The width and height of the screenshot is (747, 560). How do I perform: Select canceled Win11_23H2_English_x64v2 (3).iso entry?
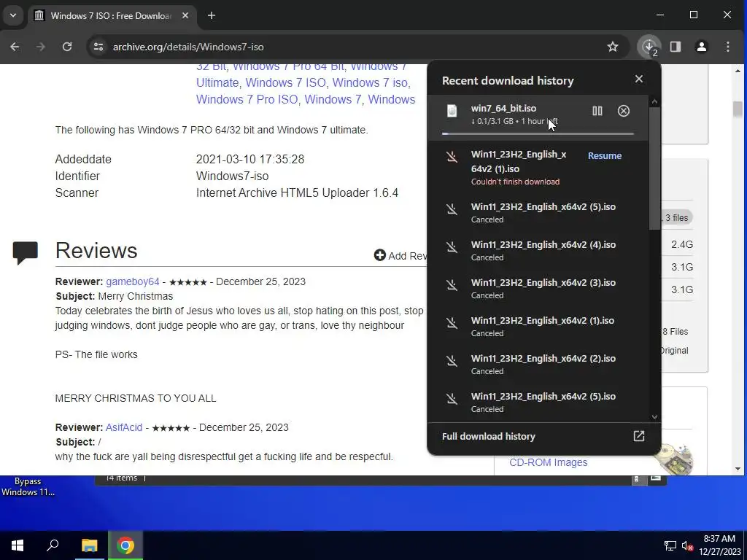pos(538,289)
